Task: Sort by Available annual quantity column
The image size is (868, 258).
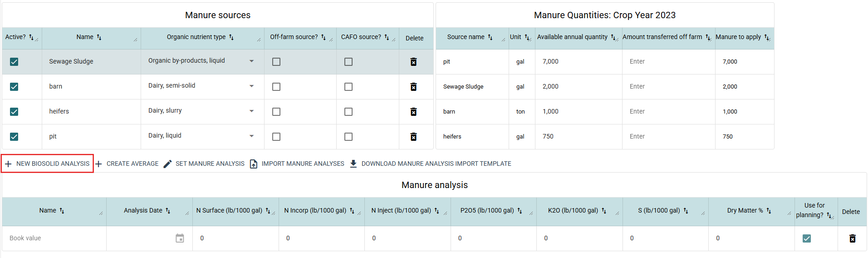Action: pos(613,37)
